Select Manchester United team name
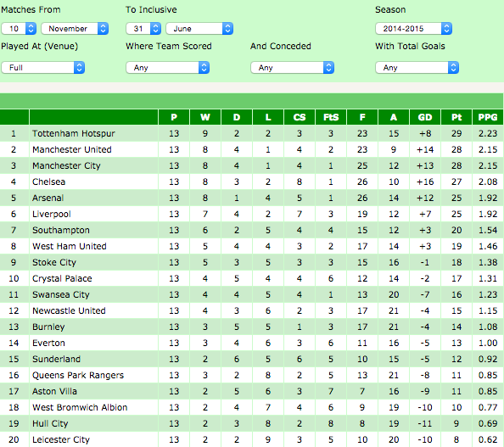The height and width of the screenshot is (447, 504). click(x=72, y=149)
